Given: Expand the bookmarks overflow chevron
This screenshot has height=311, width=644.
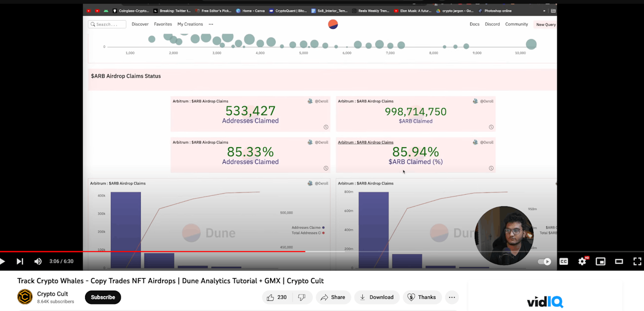Looking at the screenshot, I should [x=544, y=11].
